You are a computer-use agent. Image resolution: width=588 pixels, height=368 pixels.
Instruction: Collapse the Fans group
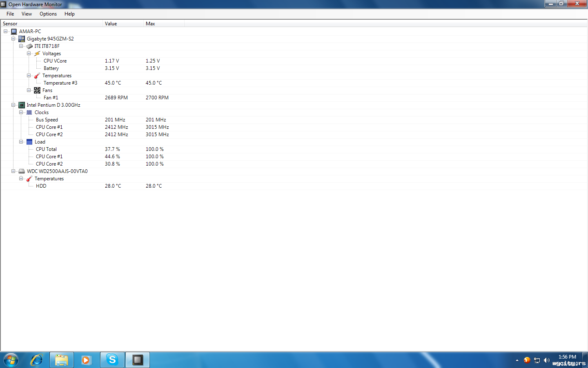[29, 90]
